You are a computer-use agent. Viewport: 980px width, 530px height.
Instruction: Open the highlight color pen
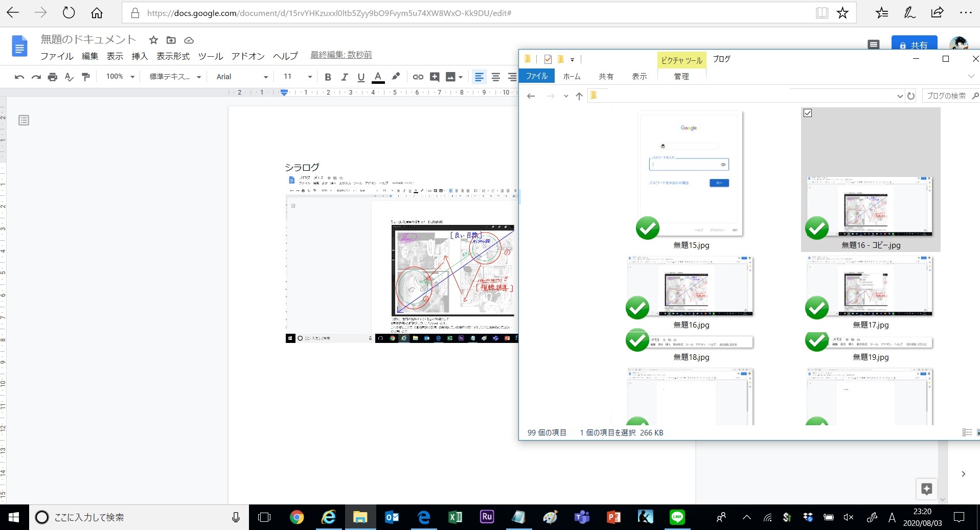click(396, 77)
